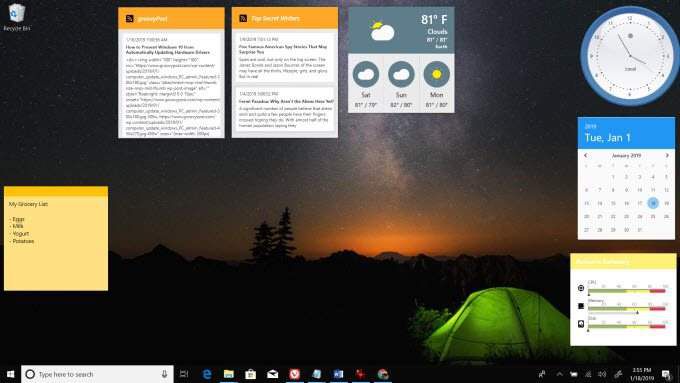The image size is (680, 383).
Task: Click the Disk usage gauge bar
Action: (x=627, y=327)
